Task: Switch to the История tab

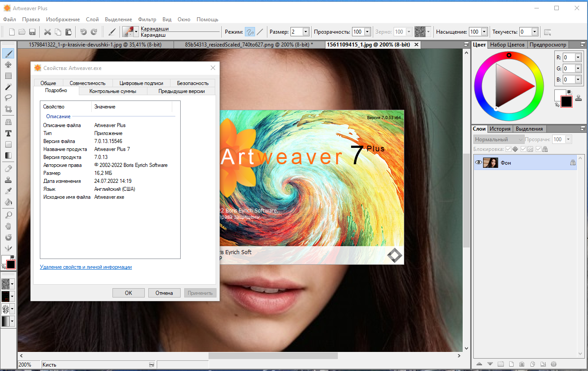Action: [x=500, y=129]
